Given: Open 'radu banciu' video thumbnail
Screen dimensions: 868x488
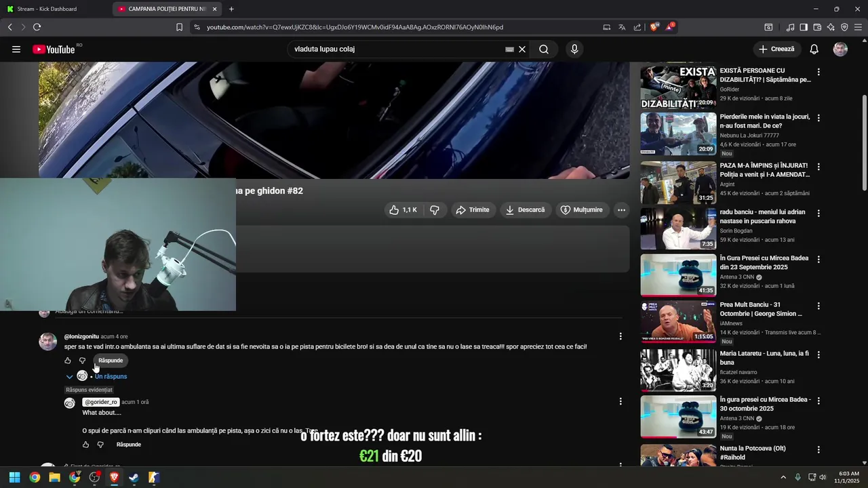Looking at the screenshot, I should tap(678, 228).
